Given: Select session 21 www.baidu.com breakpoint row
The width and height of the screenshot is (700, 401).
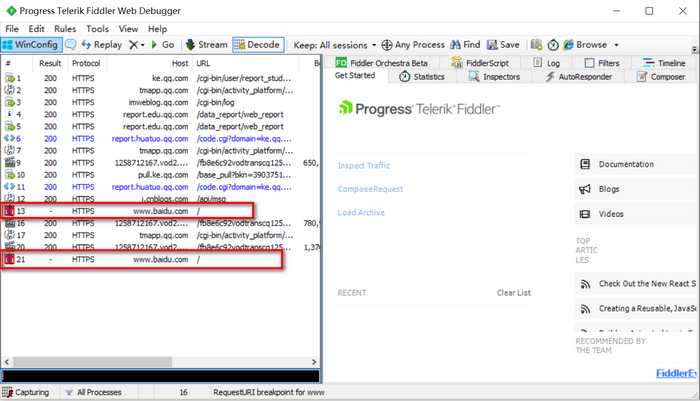Looking at the screenshot, I should click(x=160, y=259).
